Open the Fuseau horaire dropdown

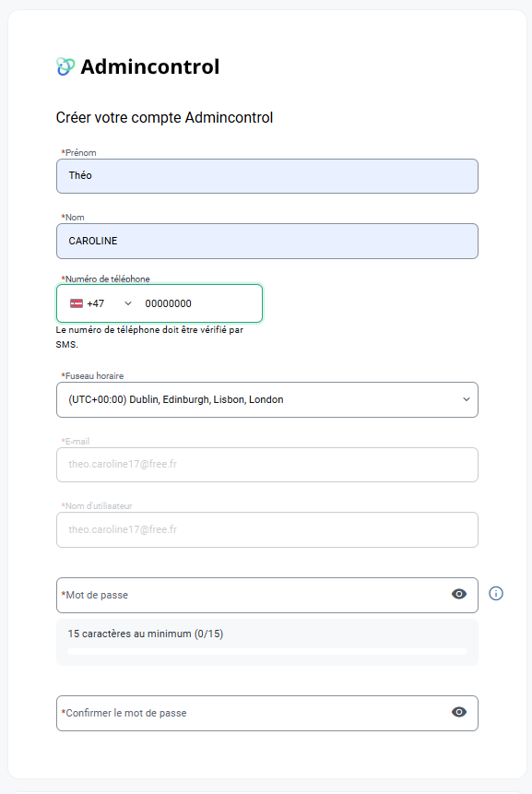(266, 399)
